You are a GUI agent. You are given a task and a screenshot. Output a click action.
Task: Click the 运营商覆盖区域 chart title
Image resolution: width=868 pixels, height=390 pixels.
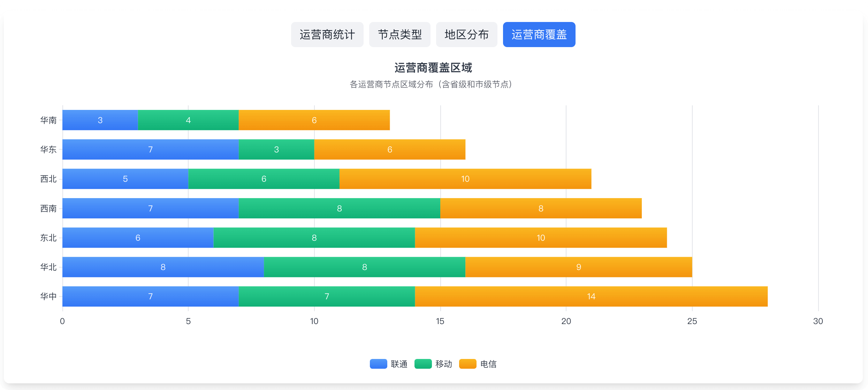[x=433, y=68]
